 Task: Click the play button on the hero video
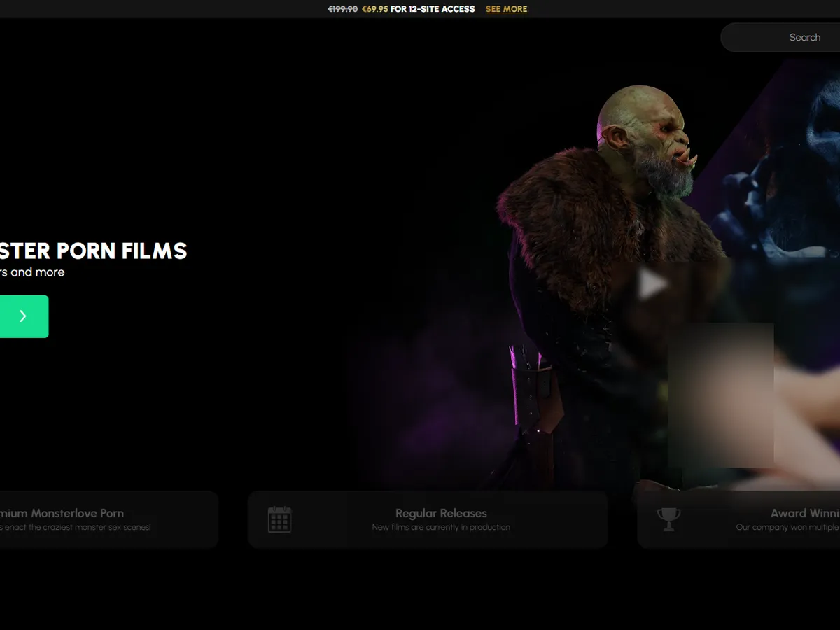click(x=652, y=284)
